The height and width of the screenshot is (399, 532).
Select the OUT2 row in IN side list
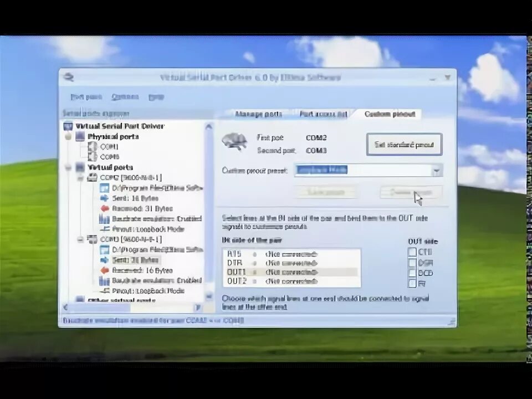(x=292, y=282)
